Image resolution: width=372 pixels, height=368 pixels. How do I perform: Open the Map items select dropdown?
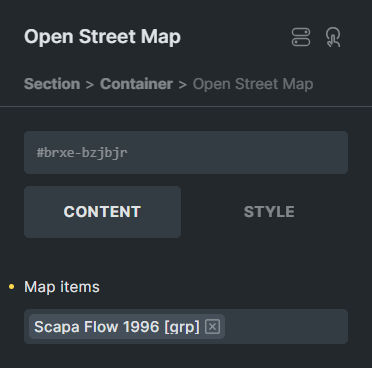[x=186, y=327]
